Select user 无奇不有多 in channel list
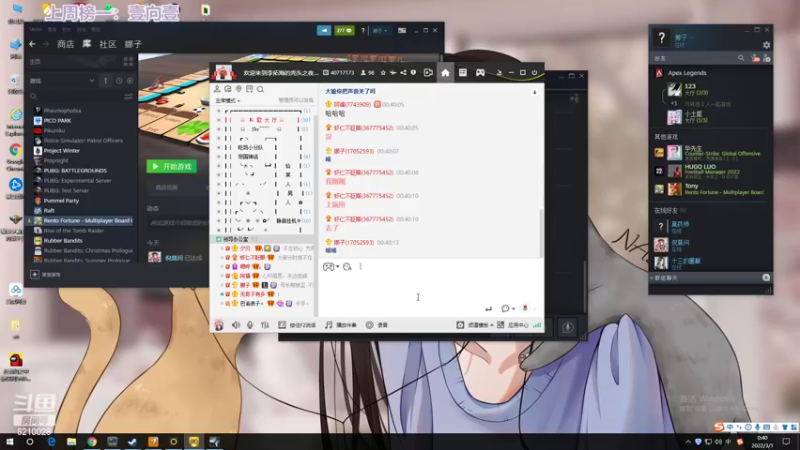Screen dimensions: 800x450 tap(252, 294)
